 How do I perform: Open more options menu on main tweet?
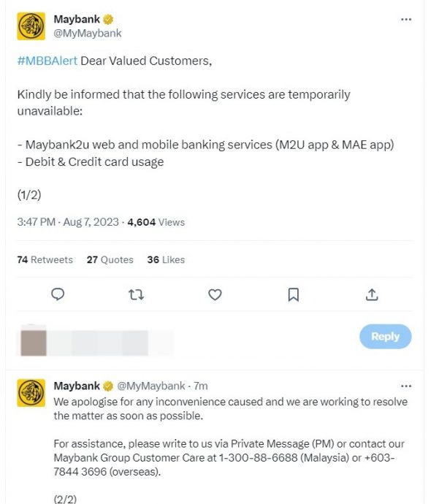(x=406, y=19)
